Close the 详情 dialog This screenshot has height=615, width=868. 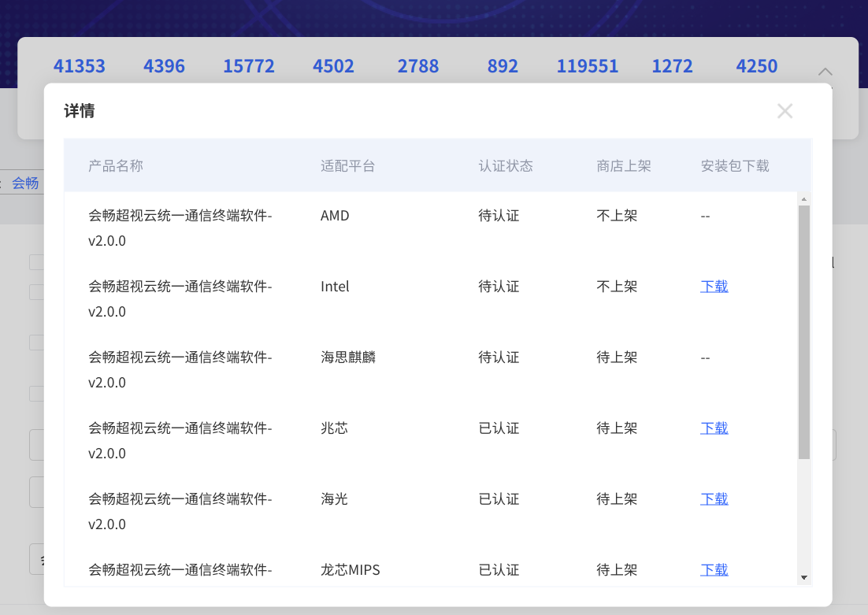point(785,111)
